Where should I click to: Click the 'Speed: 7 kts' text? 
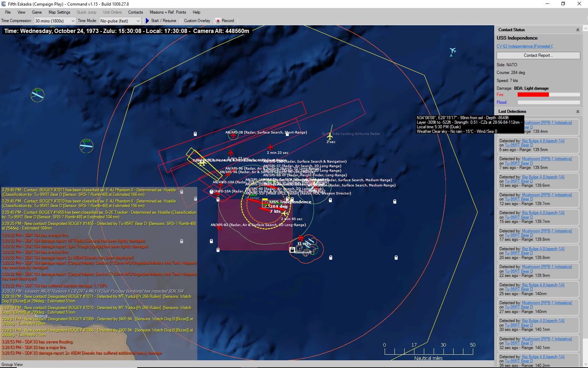coord(507,81)
